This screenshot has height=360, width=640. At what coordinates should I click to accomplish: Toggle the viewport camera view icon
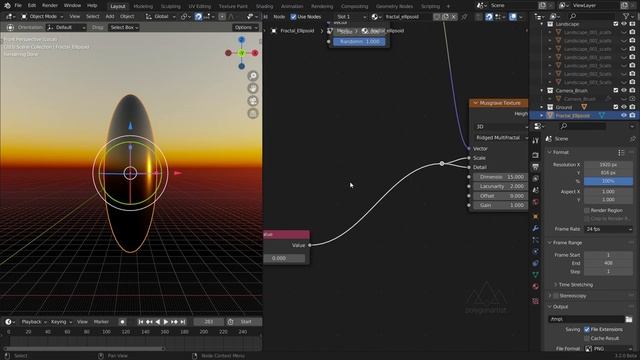pos(253,101)
